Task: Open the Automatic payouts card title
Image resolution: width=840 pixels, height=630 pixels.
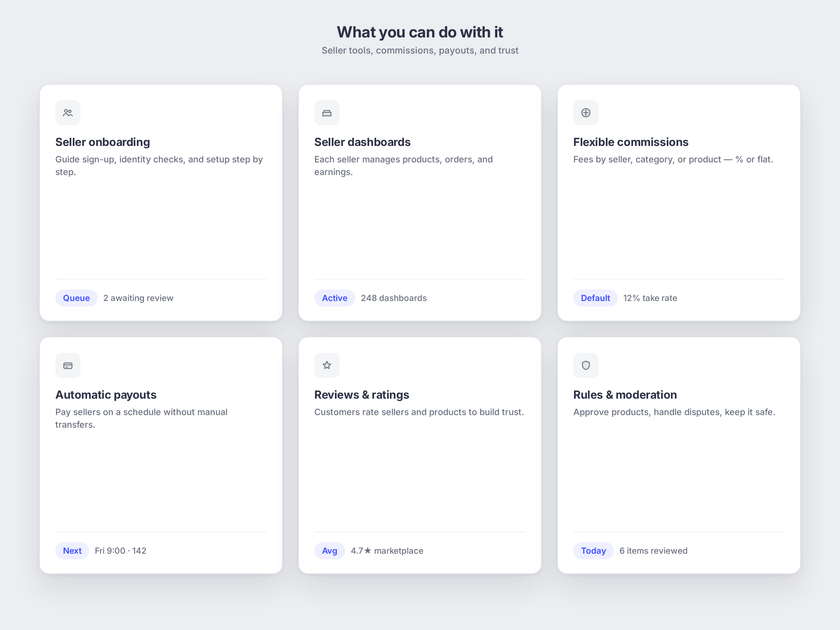Action: [x=106, y=395]
